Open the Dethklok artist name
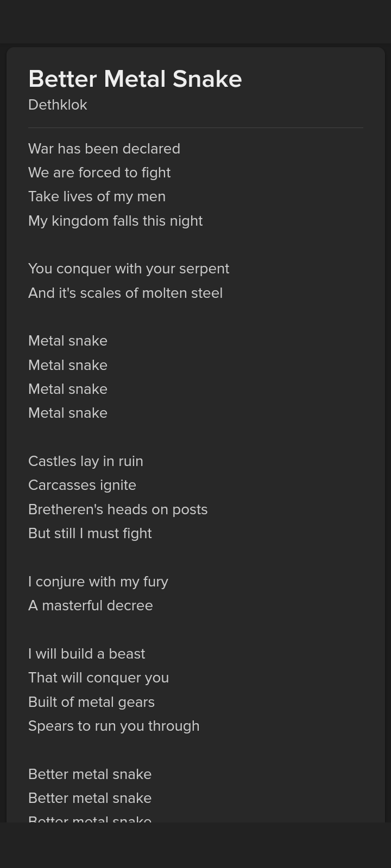The image size is (391, 868). (x=58, y=105)
